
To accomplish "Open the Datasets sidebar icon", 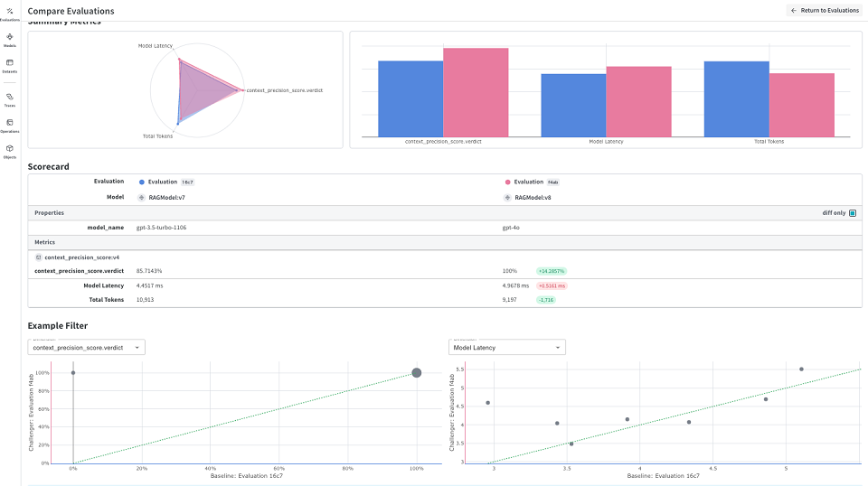I will [x=10, y=64].
